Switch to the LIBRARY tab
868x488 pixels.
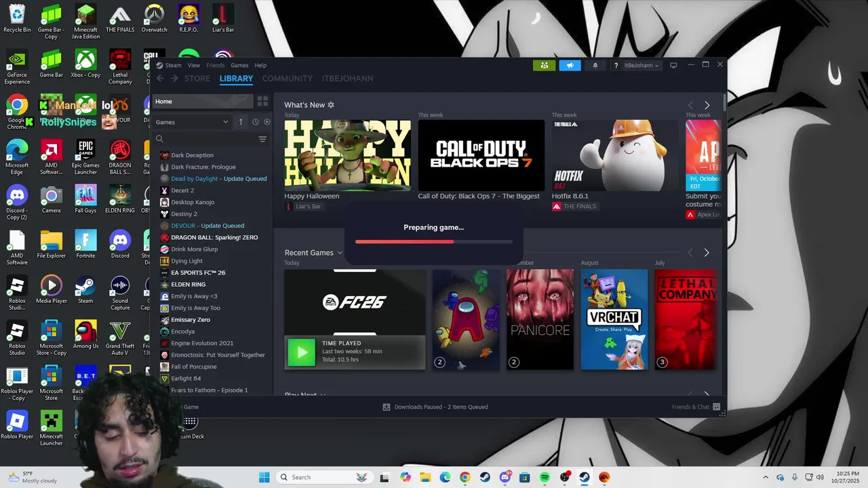click(236, 79)
